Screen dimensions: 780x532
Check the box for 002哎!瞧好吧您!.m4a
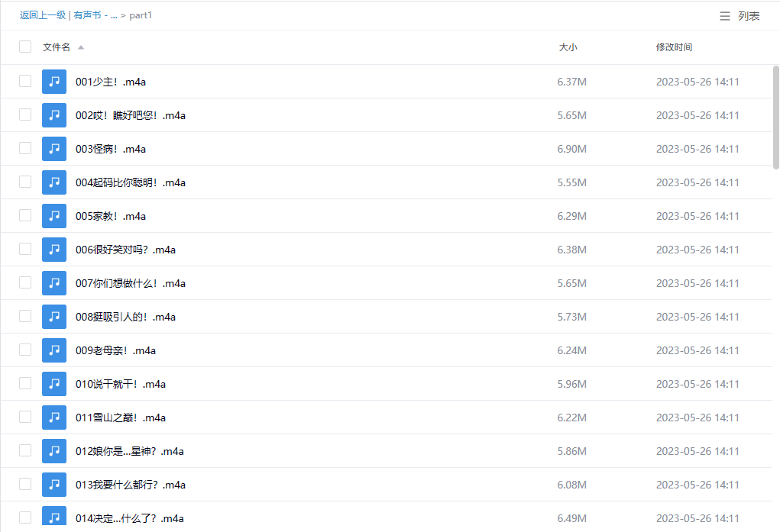pos(25,115)
